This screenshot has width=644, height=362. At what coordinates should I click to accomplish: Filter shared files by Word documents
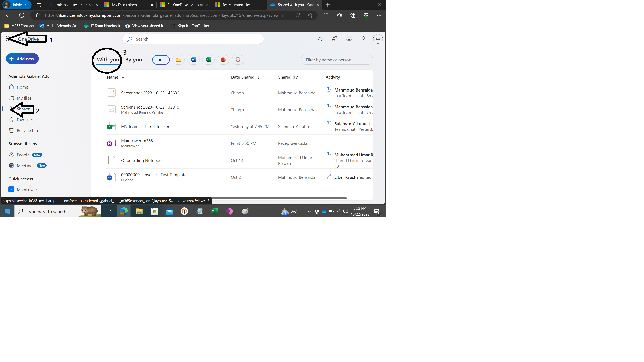coord(193,60)
